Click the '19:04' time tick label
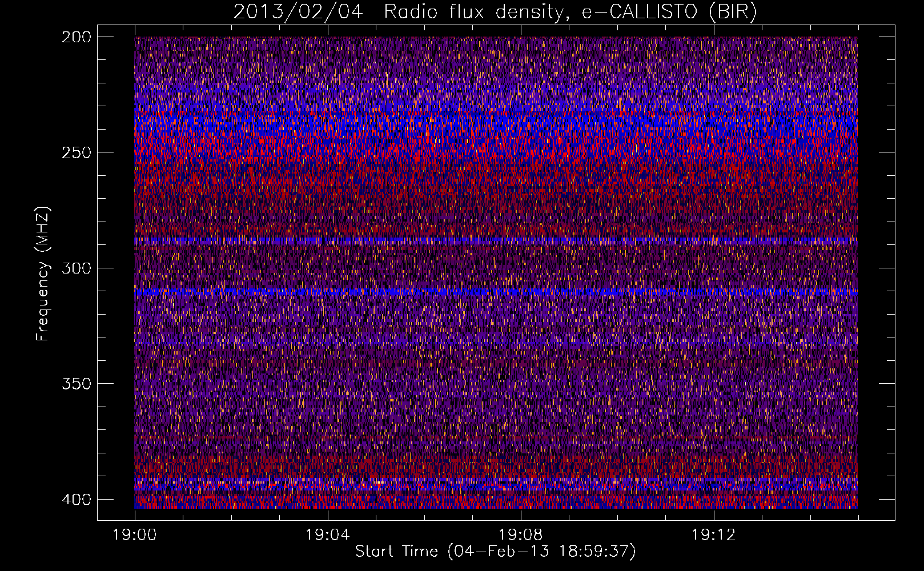The height and width of the screenshot is (571, 924). tap(327, 535)
